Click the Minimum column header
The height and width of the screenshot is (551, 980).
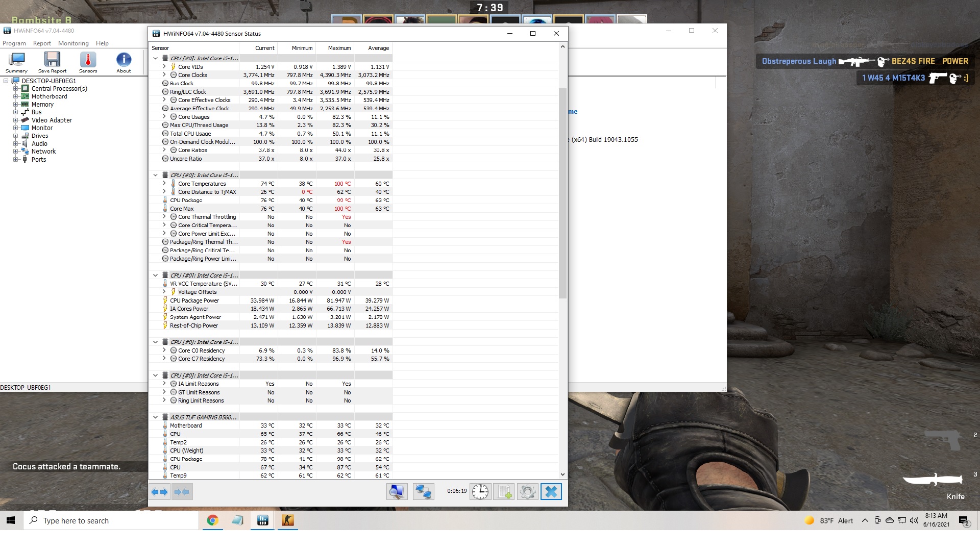[297, 48]
